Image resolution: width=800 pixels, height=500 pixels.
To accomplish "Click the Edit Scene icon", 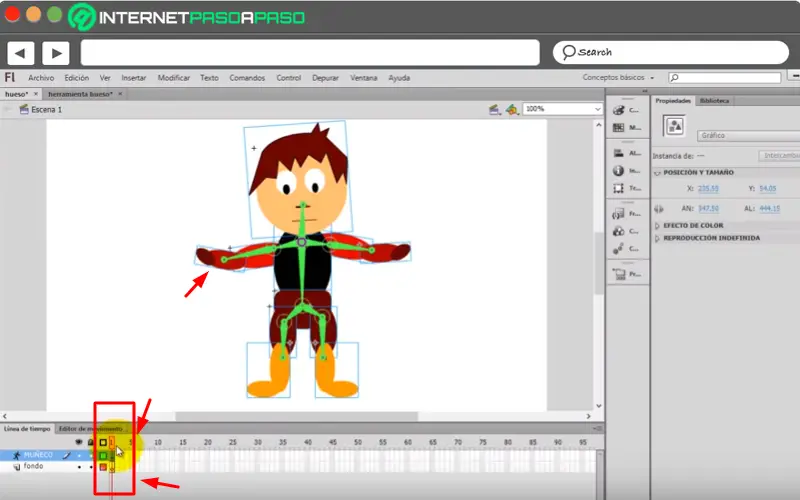I will 494,109.
